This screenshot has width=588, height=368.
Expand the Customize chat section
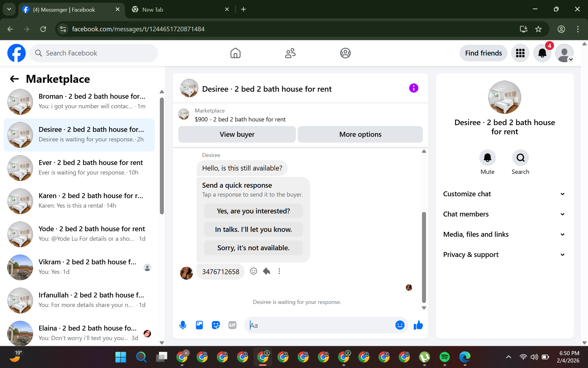(x=504, y=194)
